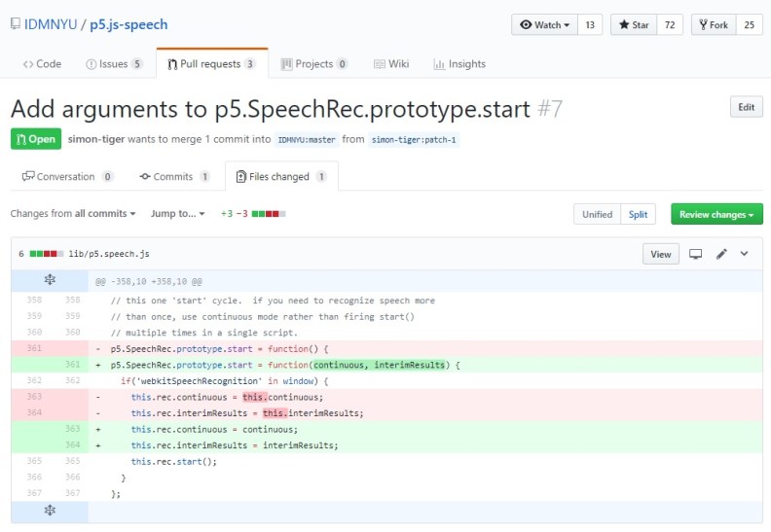The height and width of the screenshot is (532, 771).
Task: Open the Changes from all commits dropdown
Action: [x=73, y=214]
